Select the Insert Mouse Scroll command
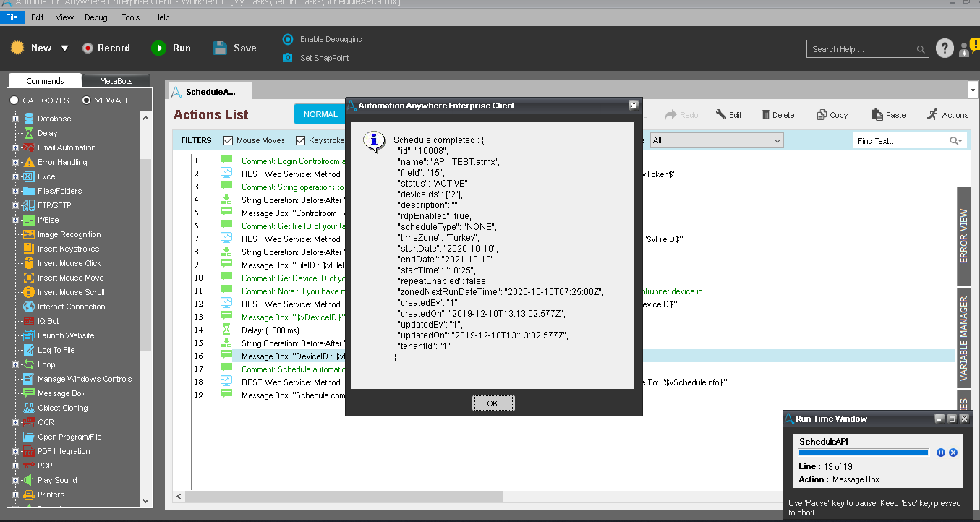This screenshot has width=980, height=522. click(x=71, y=292)
